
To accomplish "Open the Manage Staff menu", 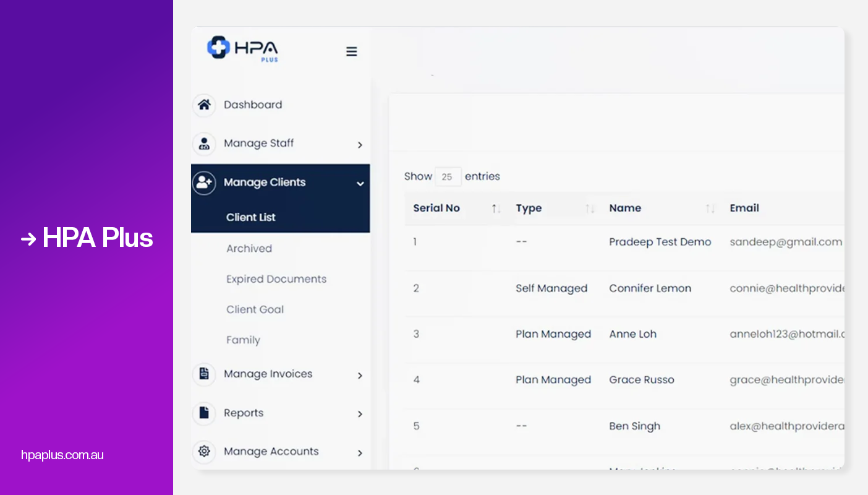I will tap(258, 144).
